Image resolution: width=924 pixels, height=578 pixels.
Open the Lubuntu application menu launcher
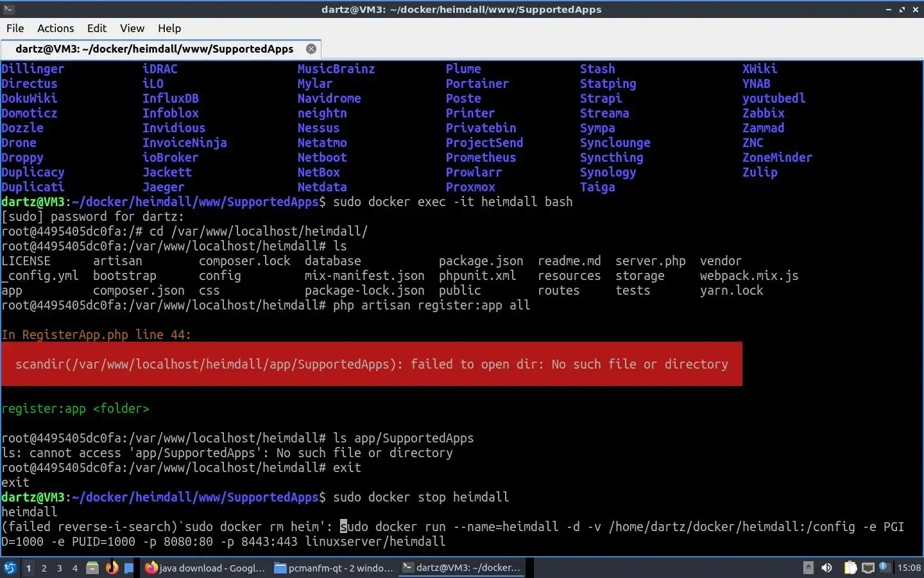click(10, 568)
